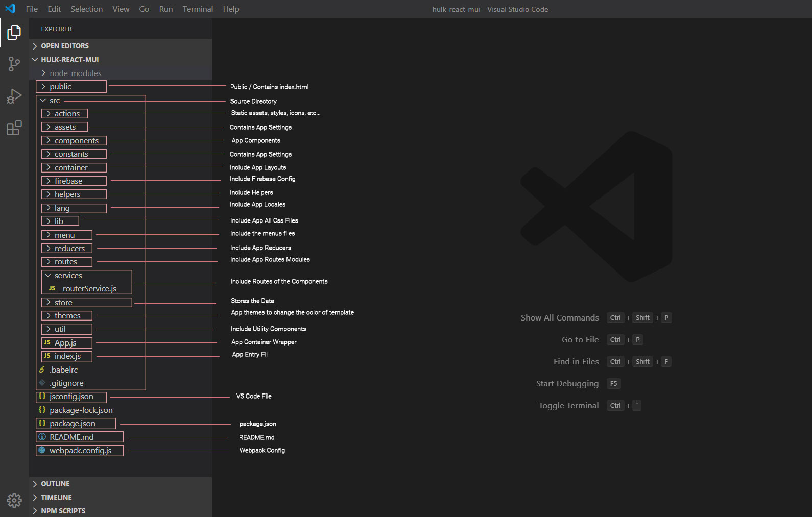
Task: Open the README.md file
Action: (71, 437)
